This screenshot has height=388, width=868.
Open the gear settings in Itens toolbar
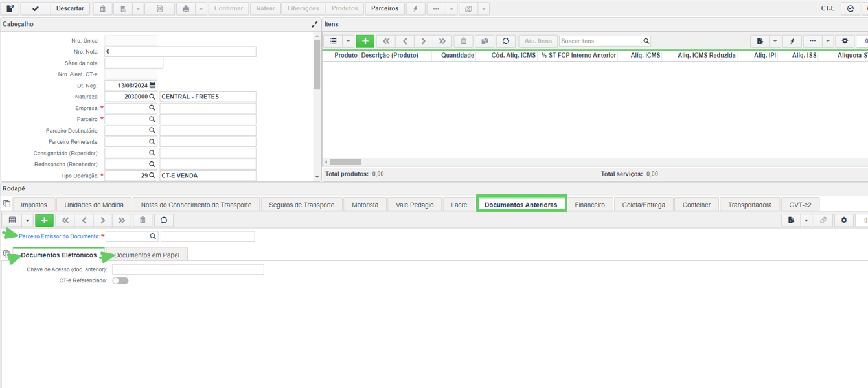(x=845, y=41)
